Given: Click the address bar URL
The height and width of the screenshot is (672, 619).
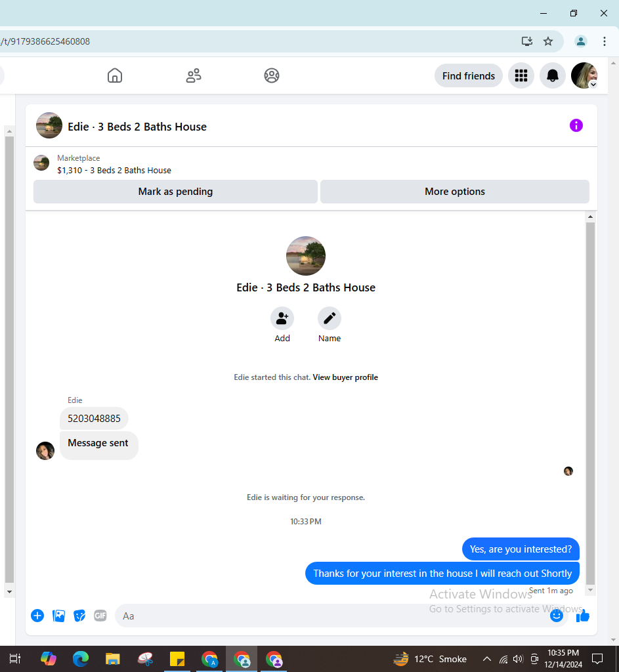Looking at the screenshot, I should click(45, 41).
